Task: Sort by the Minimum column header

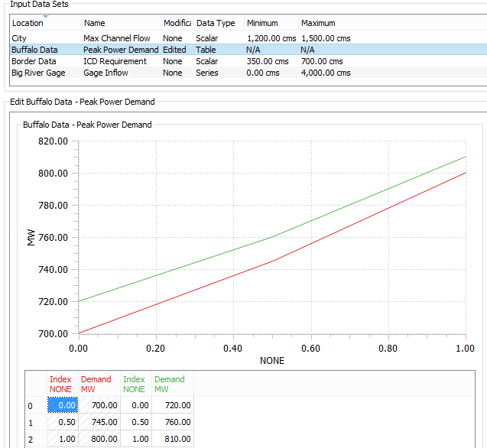Action: (x=262, y=23)
